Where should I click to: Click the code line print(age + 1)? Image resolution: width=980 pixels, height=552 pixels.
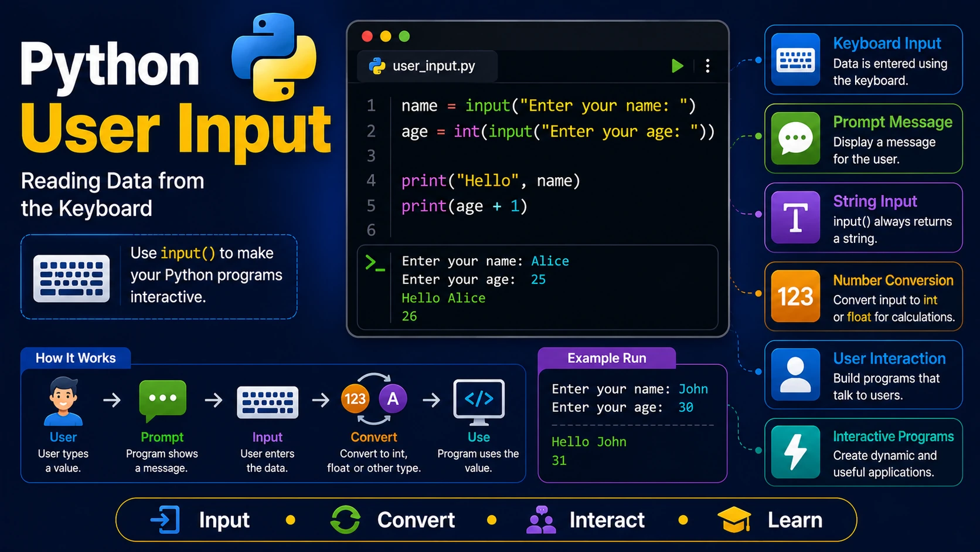tap(464, 206)
